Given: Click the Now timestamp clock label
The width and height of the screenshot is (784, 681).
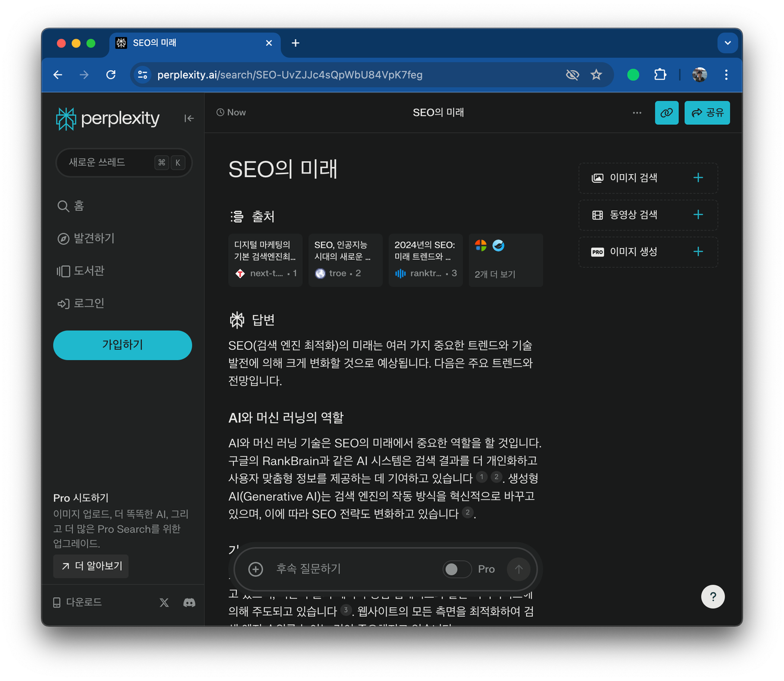Looking at the screenshot, I should pyautogui.click(x=231, y=112).
